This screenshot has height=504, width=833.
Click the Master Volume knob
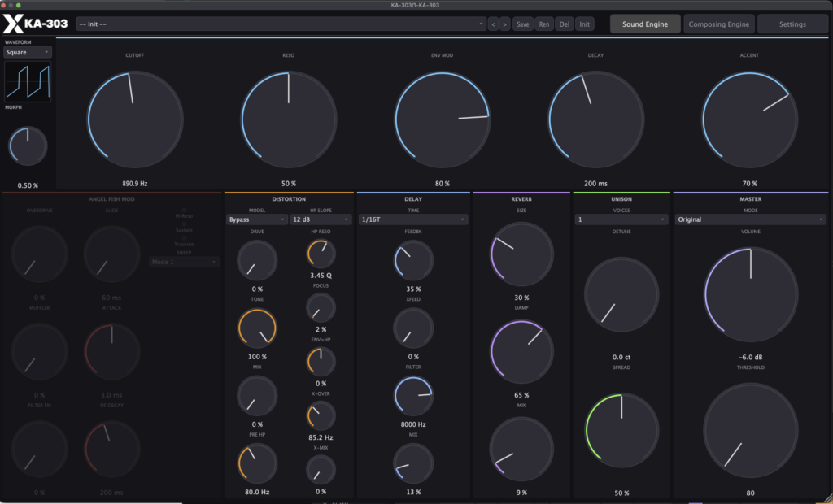coord(751,295)
